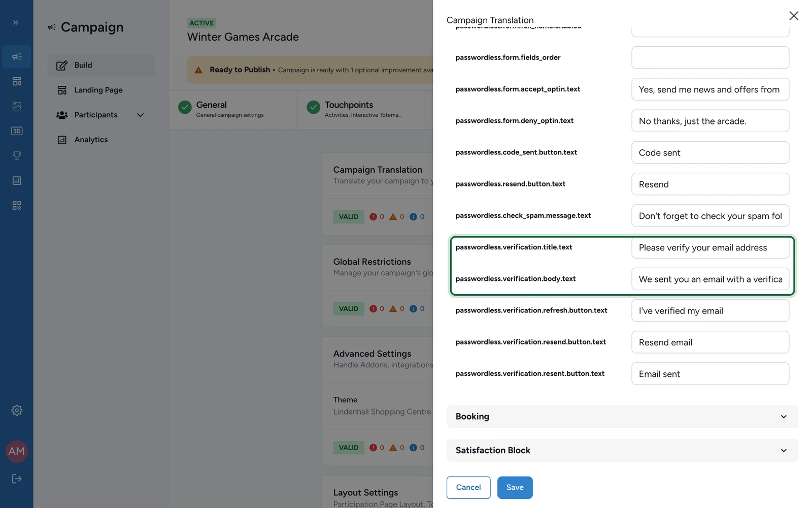The image size is (812, 508).
Task: Edit the accept_optin text field
Action: [x=710, y=89]
